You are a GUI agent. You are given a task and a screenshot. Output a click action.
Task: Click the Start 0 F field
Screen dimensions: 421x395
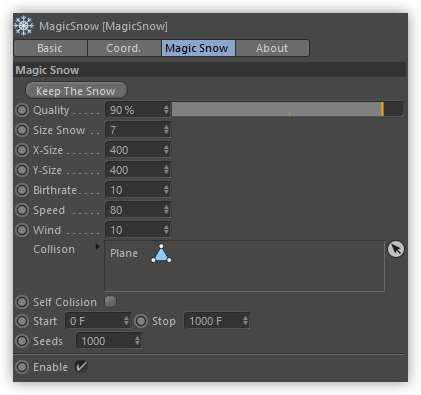click(98, 321)
